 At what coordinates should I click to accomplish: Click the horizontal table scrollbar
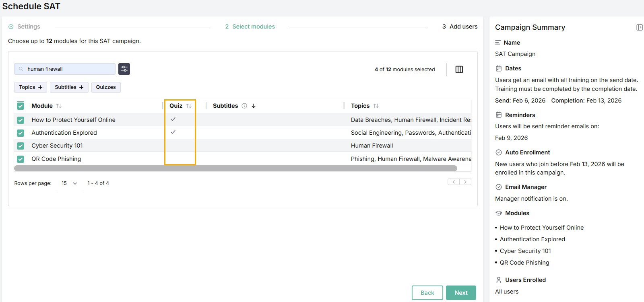[235, 168]
